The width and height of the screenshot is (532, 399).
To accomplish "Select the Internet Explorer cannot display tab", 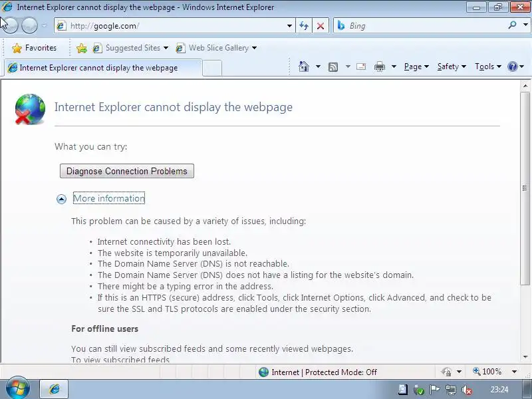I will (x=103, y=68).
